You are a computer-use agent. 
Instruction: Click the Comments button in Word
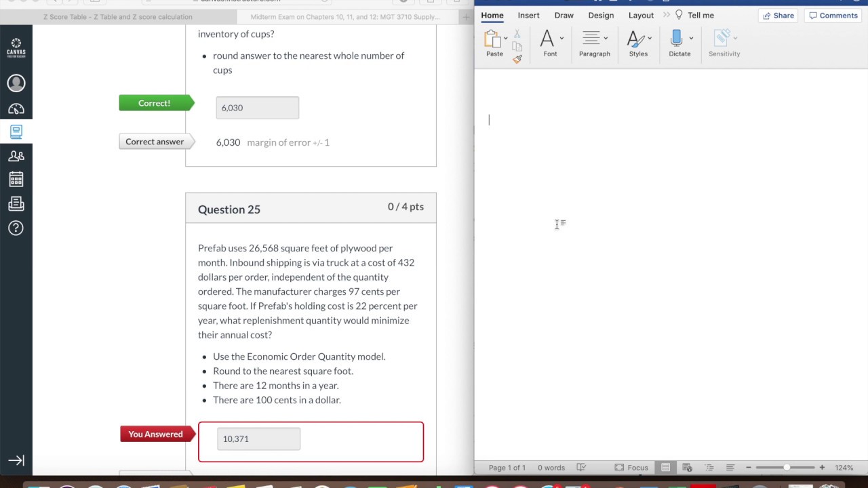click(833, 16)
